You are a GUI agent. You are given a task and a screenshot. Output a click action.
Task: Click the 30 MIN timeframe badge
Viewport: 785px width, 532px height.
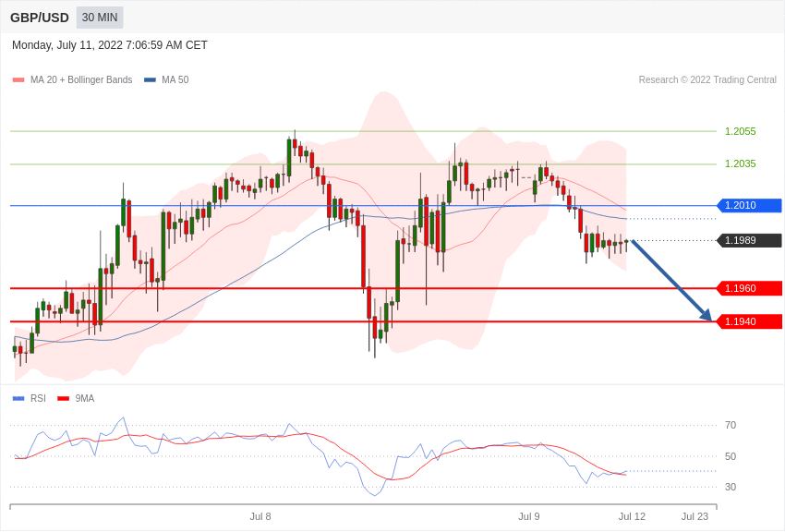click(100, 18)
